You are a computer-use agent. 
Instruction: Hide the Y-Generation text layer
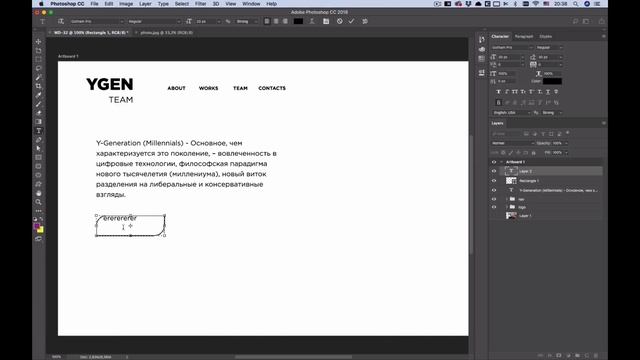pos(494,190)
